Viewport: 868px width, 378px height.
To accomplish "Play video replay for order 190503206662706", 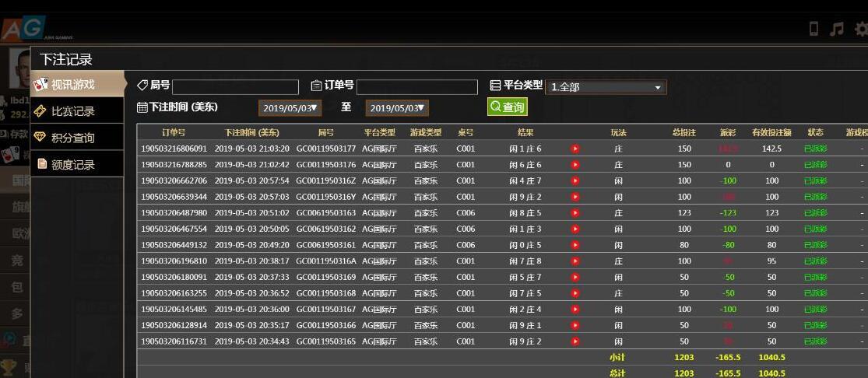I will coord(575,181).
